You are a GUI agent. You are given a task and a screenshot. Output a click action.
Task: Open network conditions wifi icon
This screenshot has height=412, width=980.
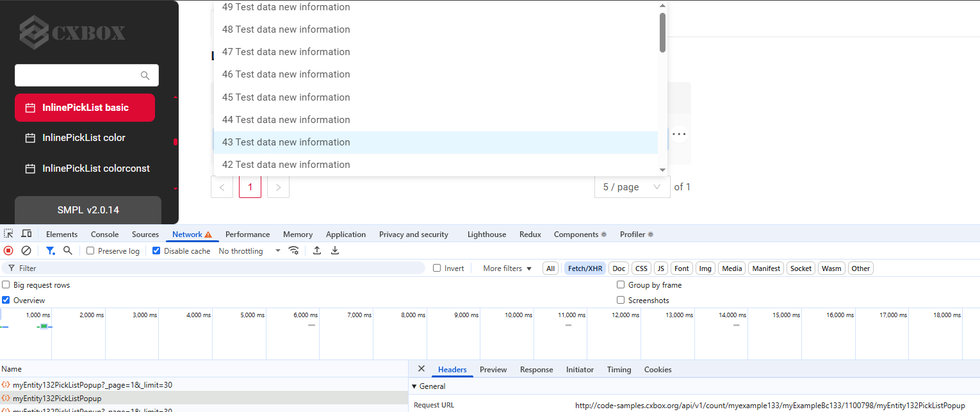click(x=294, y=251)
